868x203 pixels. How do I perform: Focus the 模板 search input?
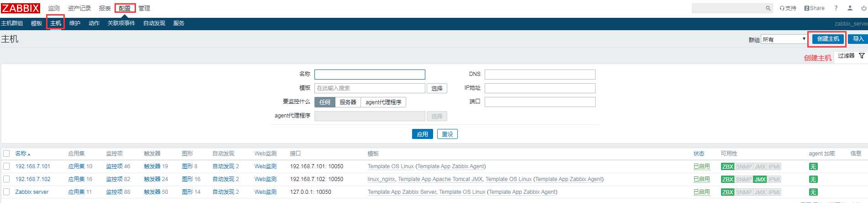click(370, 88)
